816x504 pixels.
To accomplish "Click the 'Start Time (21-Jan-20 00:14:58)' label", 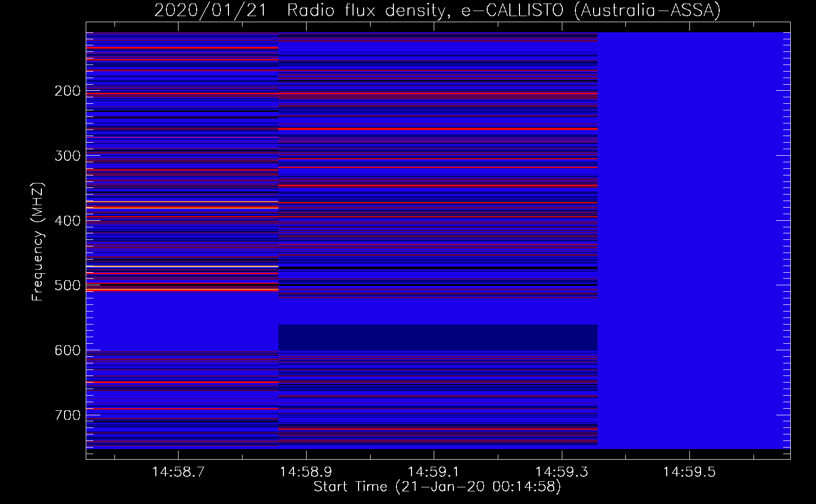I will coord(437,487).
